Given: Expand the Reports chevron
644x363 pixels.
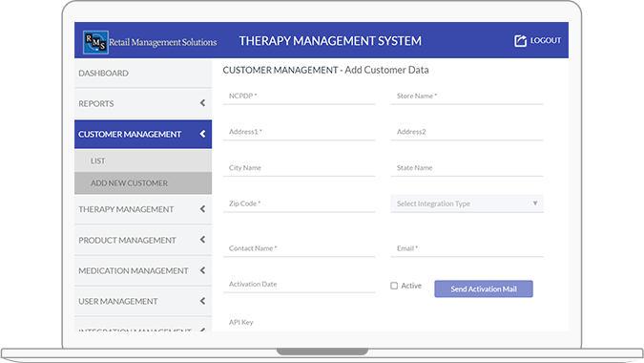Looking at the screenshot, I should pyautogui.click(x=202, y=103).
